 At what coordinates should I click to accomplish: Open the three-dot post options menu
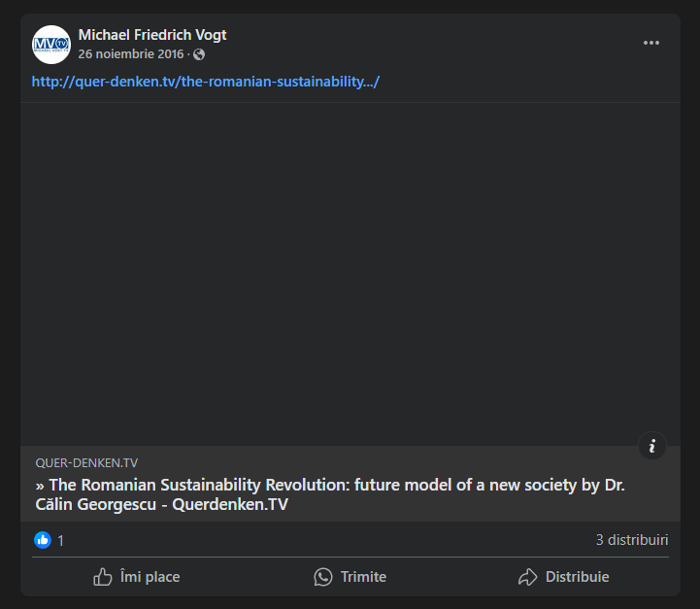click(x=651, y=43)
